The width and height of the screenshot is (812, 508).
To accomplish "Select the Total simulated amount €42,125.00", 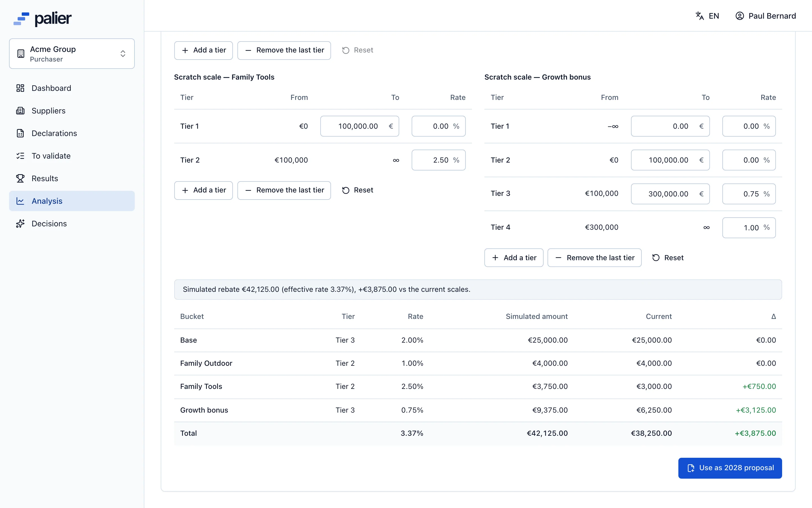I will point(547,433).
